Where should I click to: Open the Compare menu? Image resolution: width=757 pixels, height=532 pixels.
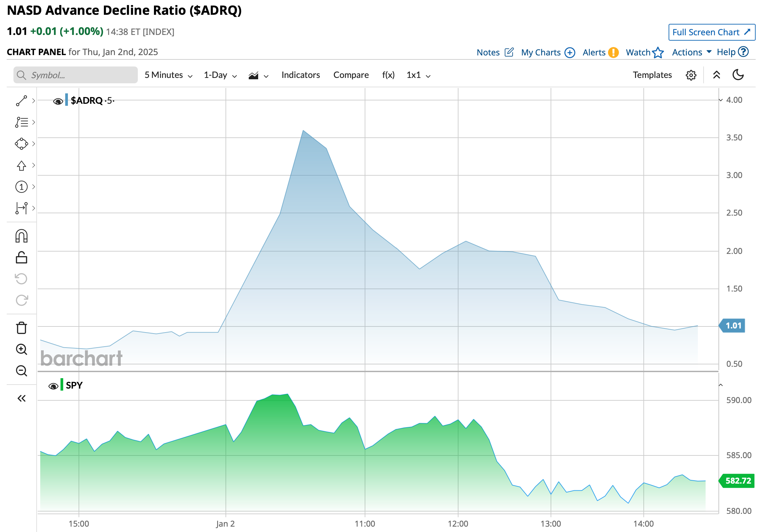[x=351, y=75]
